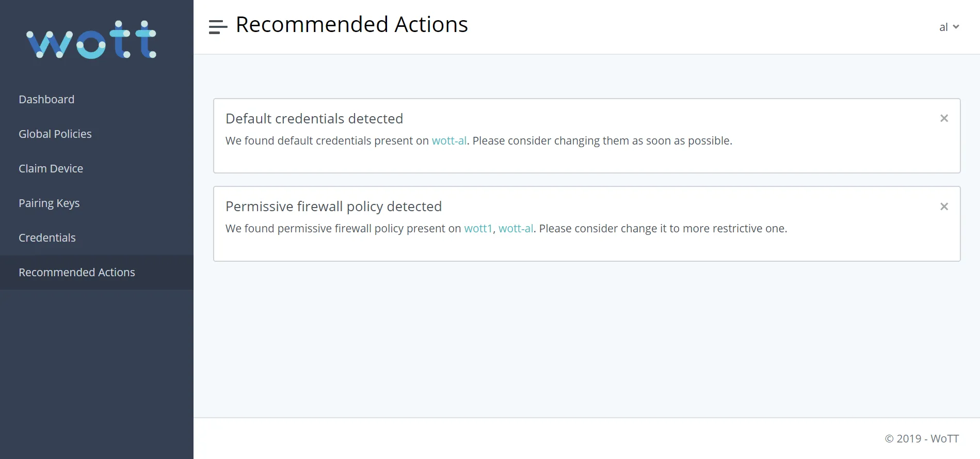Click the Recommended Actions page title
This screenshot has width=980, height=459.
[351, 24]
